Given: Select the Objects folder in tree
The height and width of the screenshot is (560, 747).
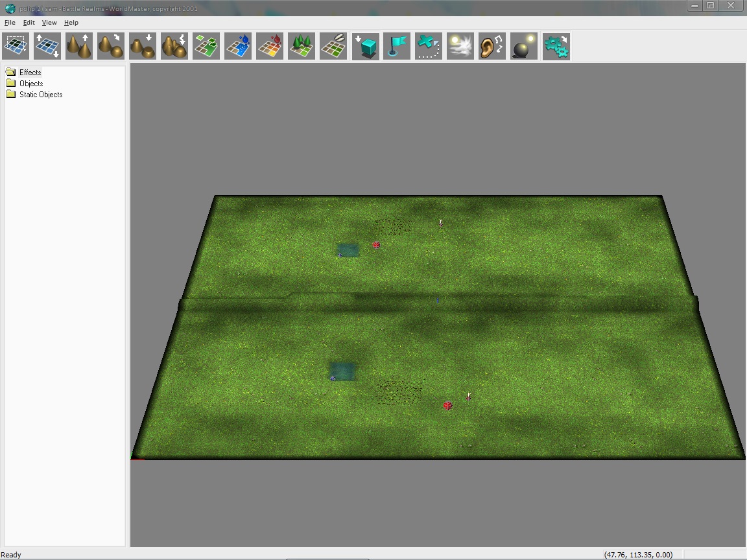Looking at the screenshot, I should [x=31, y=84].
